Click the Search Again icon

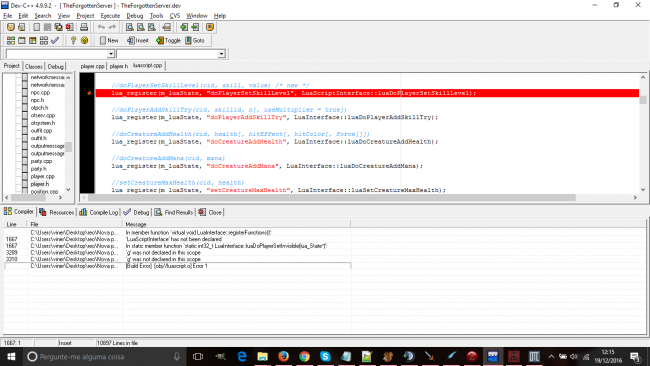tap(152, 27)
